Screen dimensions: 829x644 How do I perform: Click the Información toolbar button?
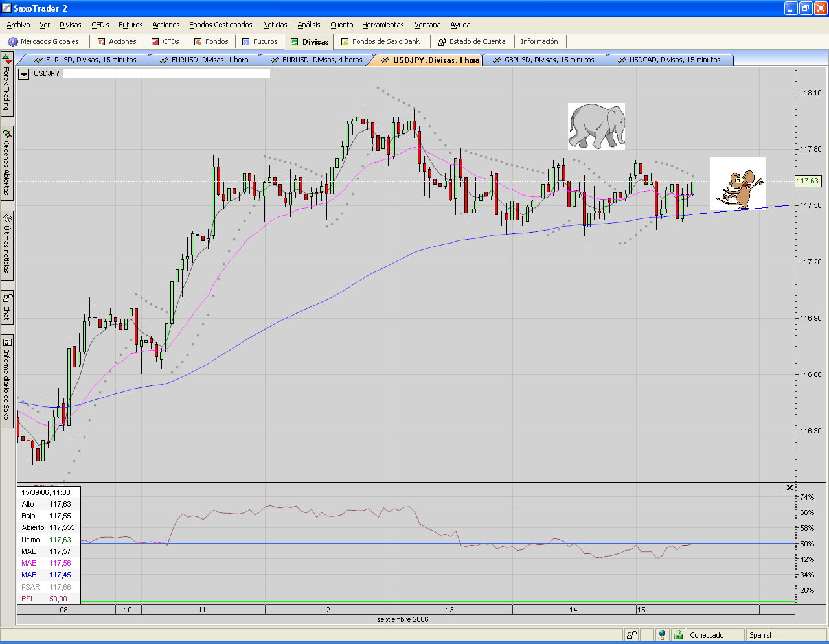coord(539,41)
